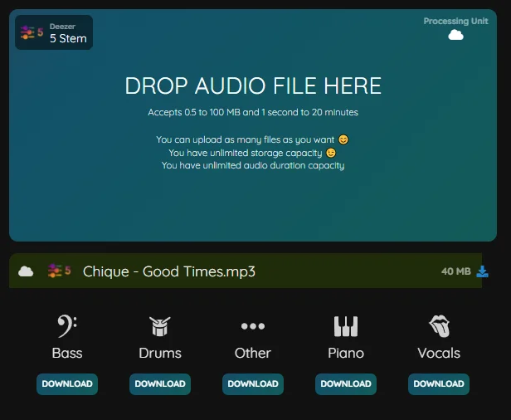Download the Piano stem
Screen dimensions: 511x420
point(346,383)
